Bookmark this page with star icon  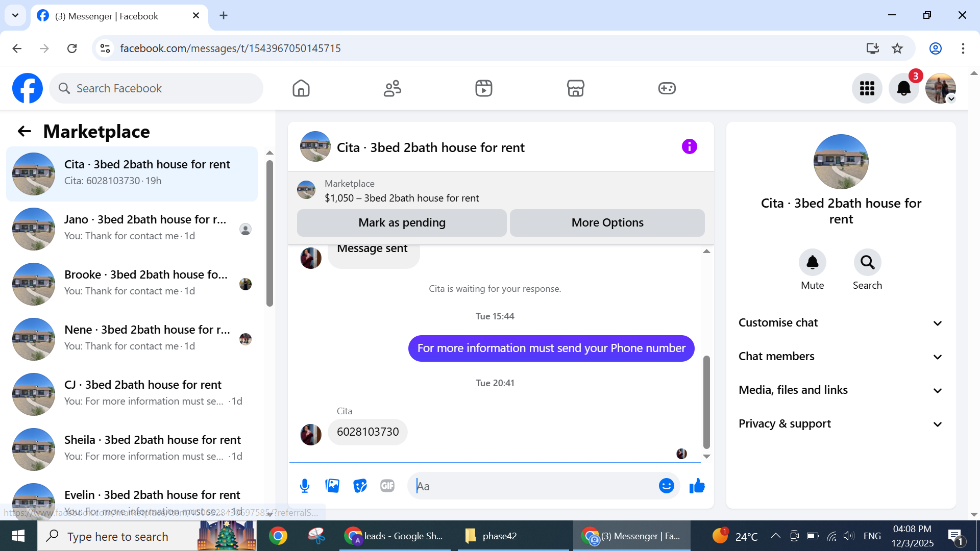[897, 48]
